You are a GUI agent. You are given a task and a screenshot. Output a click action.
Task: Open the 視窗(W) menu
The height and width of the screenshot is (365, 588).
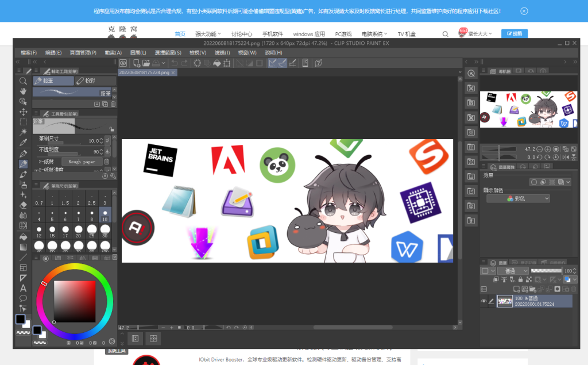click(247, 52)
